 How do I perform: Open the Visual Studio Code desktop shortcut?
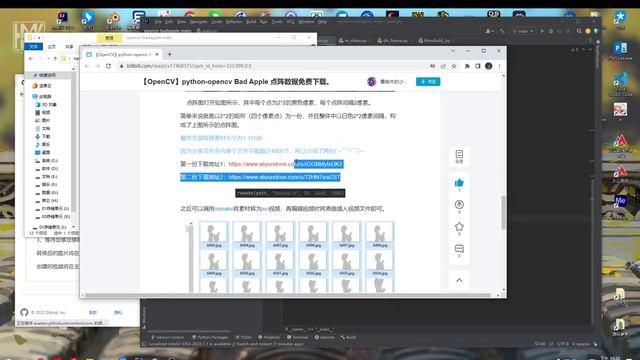(x=620, y=84)
